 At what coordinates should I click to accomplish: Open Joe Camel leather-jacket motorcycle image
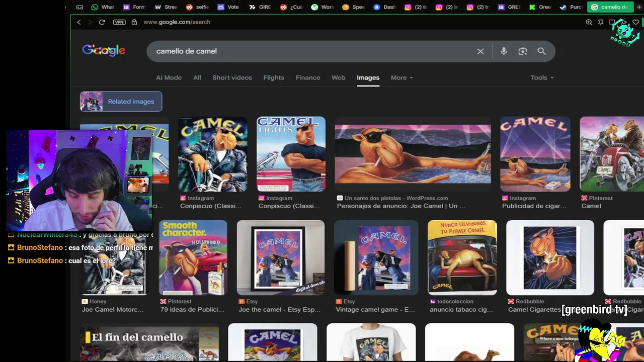click(x=212, y=154)
